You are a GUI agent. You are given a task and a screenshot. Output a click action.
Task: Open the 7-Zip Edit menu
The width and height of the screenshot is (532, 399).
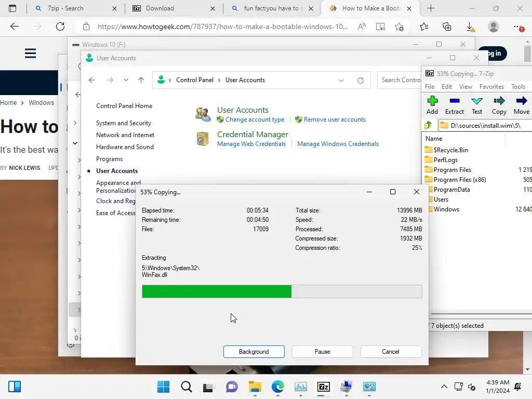pos(446,87)
